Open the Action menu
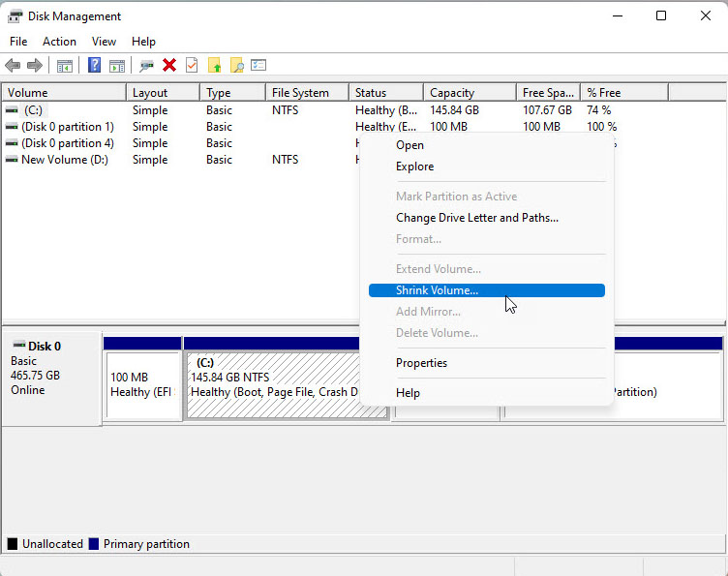This screenshot has width=728, height=576. coord(59,42)
